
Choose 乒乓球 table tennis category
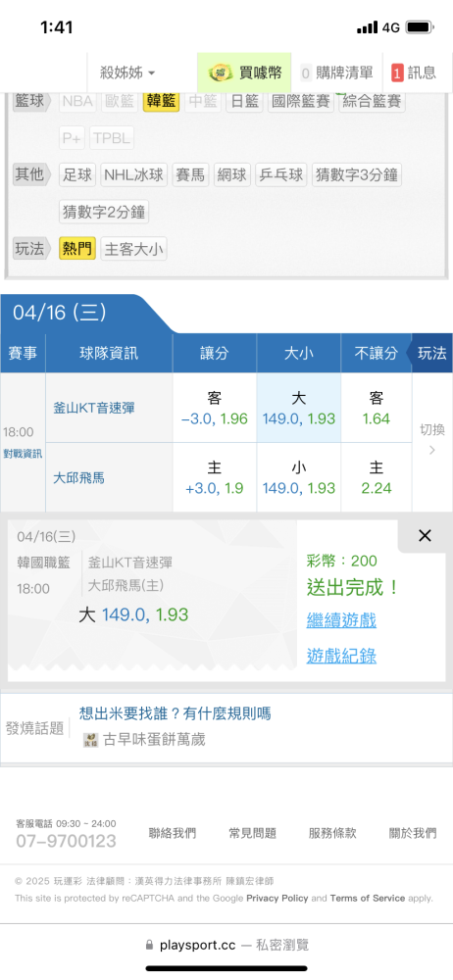(281, 175)
